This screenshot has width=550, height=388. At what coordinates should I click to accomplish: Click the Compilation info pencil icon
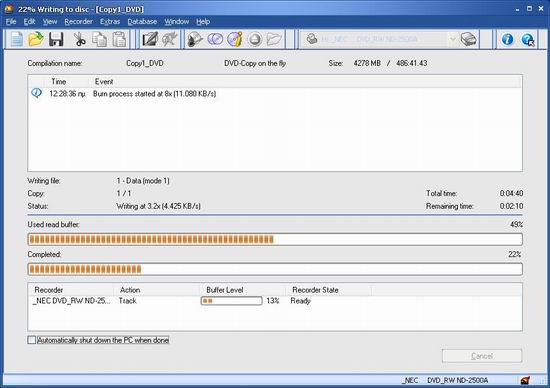pyautogui.click(x=150, y=39)
